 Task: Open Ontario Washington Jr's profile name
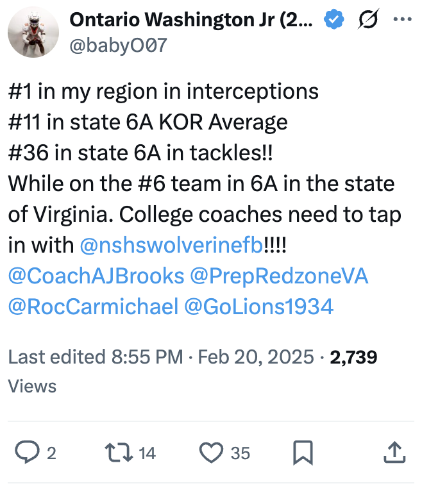pyautogui.click(x=191, y=20)
